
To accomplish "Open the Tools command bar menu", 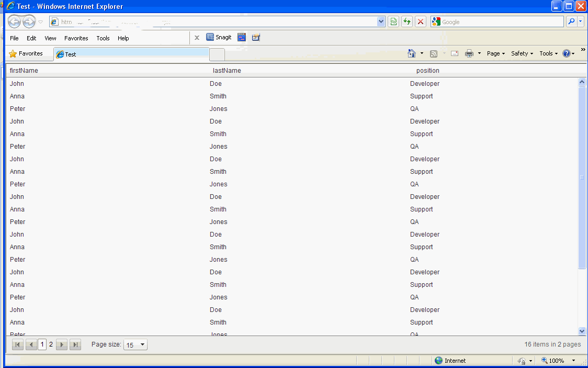I will (x=549, y=53).
